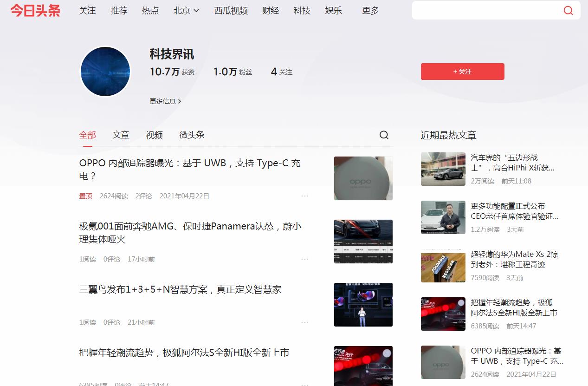Open article OPPO 内部追踪器曝光 in feed

(x=190, y=170)
